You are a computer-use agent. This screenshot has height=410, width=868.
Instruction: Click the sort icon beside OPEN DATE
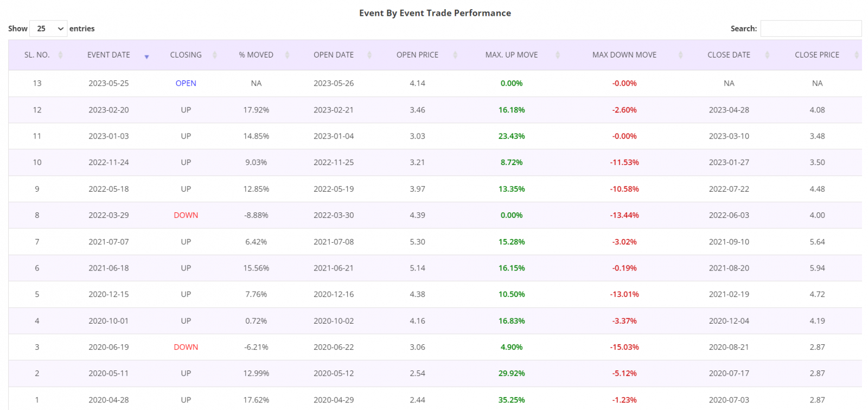click(369, 55)
